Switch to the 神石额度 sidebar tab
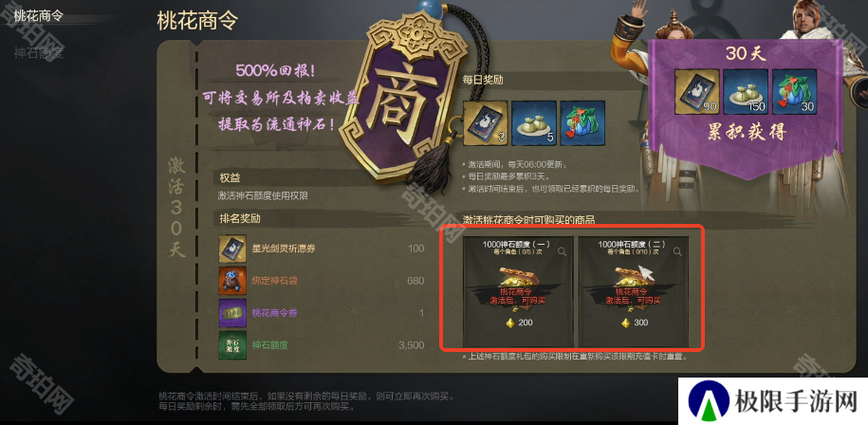Viewport: 868px width, 425px height. coord(38,52)
